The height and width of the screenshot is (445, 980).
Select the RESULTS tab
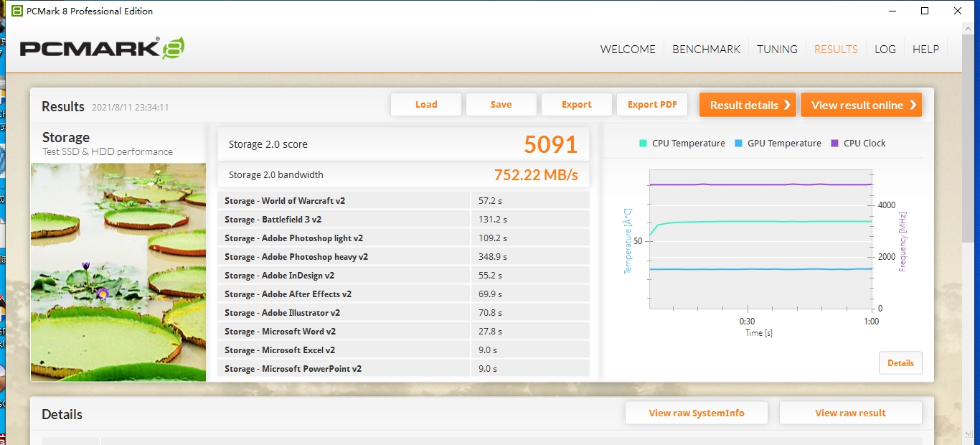pos(836,50)
